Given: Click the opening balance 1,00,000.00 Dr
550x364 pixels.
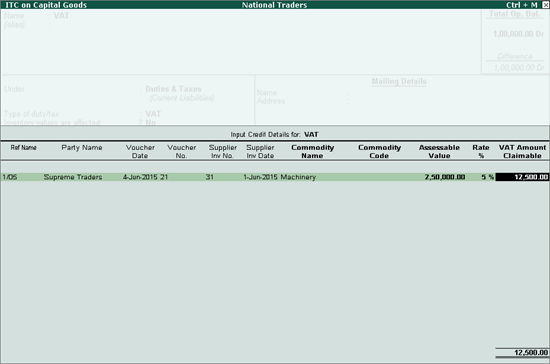Looking at the screenshot, I should 518,34.
